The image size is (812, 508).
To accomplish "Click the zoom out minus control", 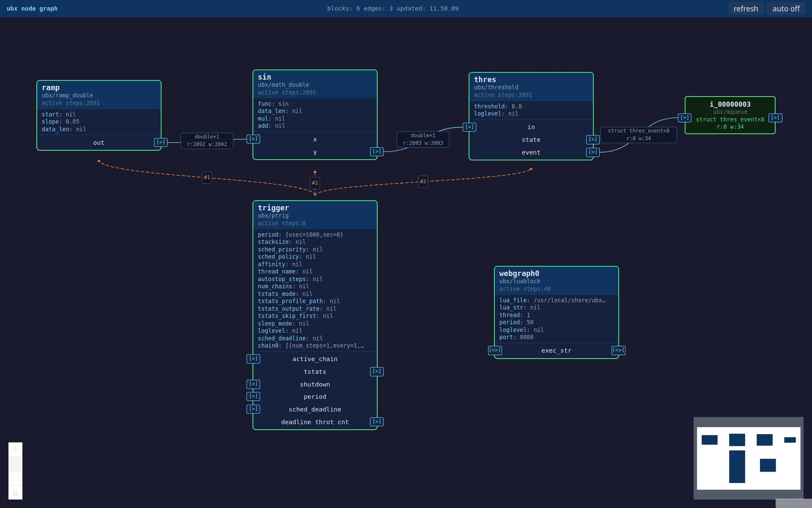I will click(x=15, y=464).
